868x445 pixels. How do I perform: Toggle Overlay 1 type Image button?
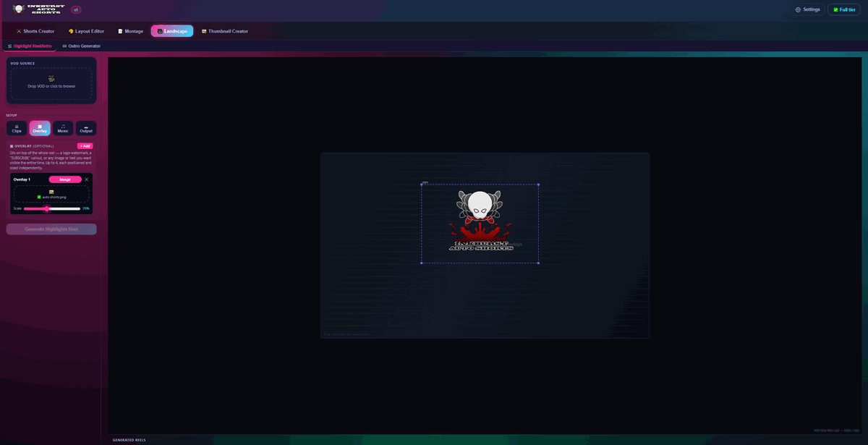(x=65, y=179)
